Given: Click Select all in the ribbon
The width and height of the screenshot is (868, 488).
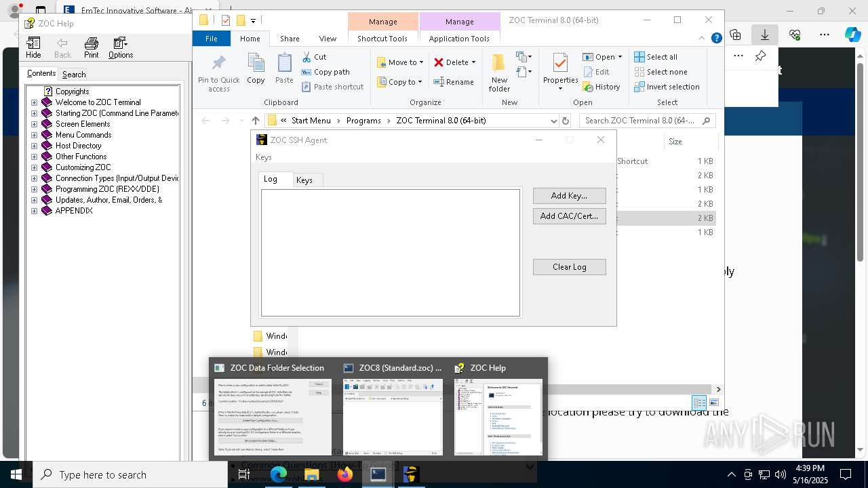Looking at the screenshot, I should tap(656, 57).
